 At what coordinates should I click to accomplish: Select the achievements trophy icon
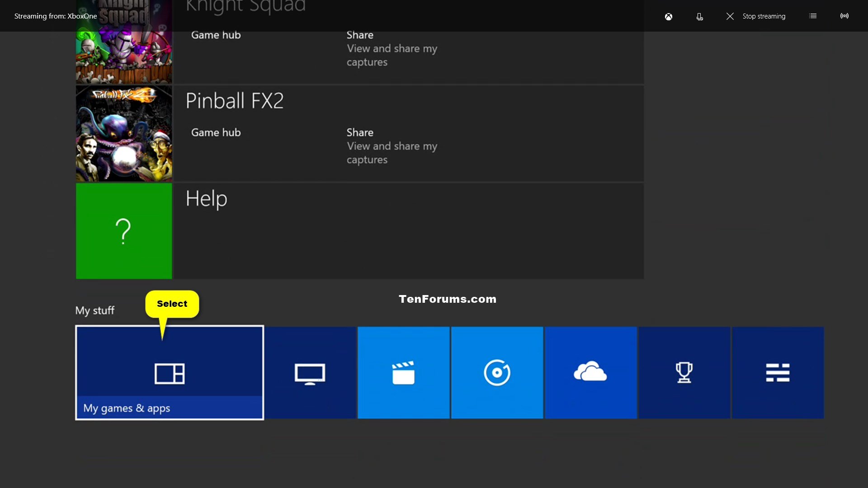tap(684, 372)
